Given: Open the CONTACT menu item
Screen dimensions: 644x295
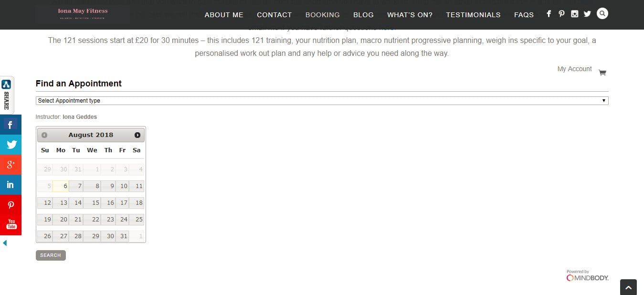Looking at the screenshot, I should (274, 15).
